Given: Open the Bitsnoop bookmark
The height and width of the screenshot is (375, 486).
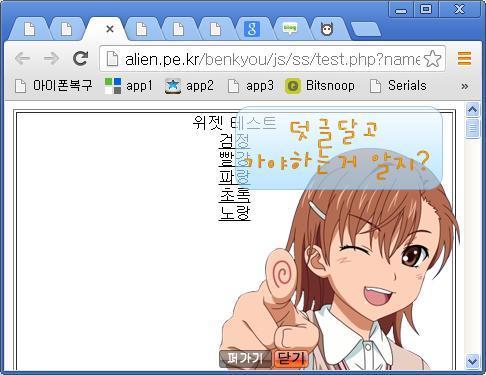Looking at the screenshot, I should point(320,86).
